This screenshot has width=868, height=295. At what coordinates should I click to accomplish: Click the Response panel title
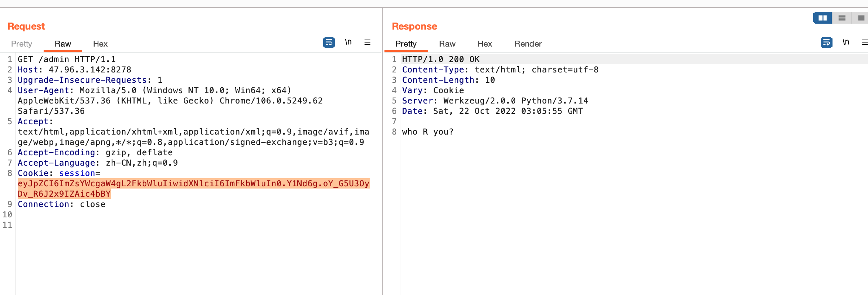414,26
